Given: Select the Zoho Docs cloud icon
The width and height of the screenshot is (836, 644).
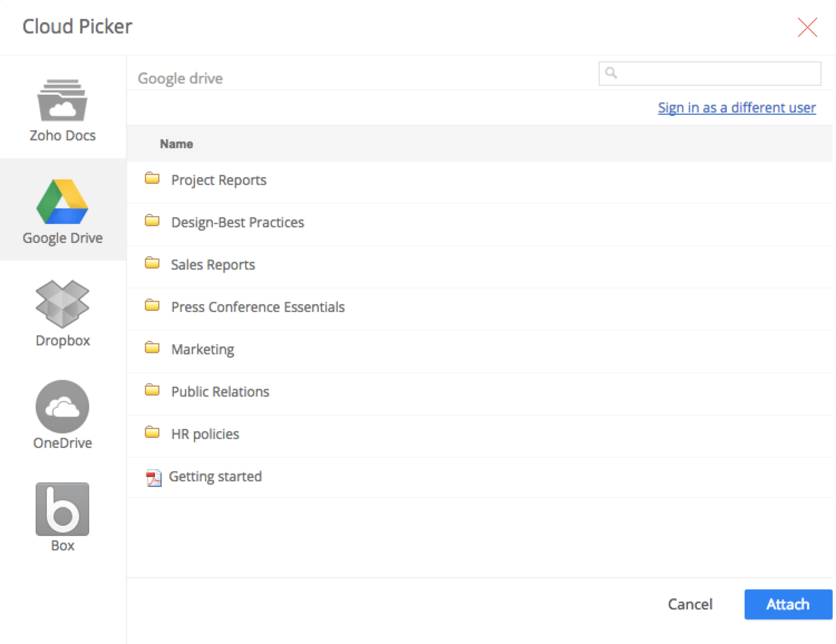Looking at the screenshot, I should point(62,101).
